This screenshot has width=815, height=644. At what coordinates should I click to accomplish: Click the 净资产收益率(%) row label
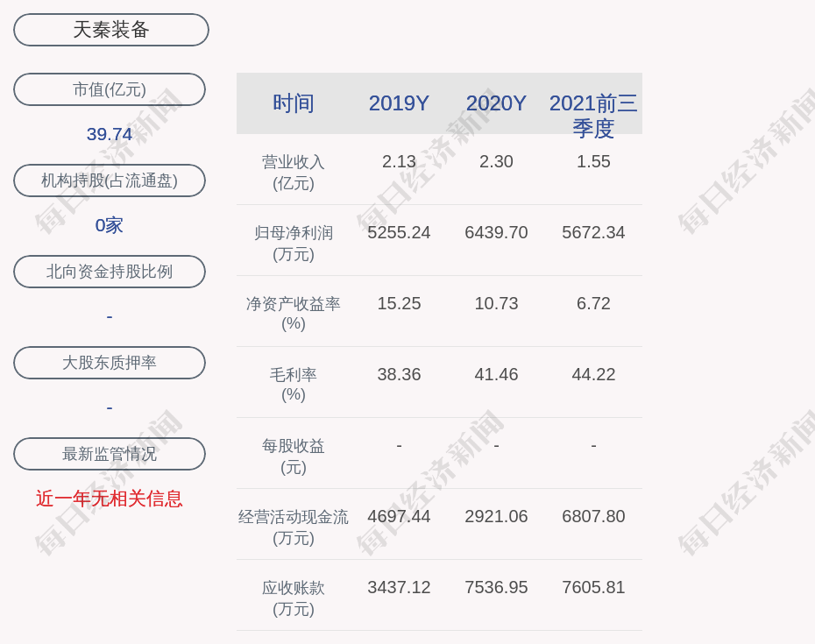293,314
